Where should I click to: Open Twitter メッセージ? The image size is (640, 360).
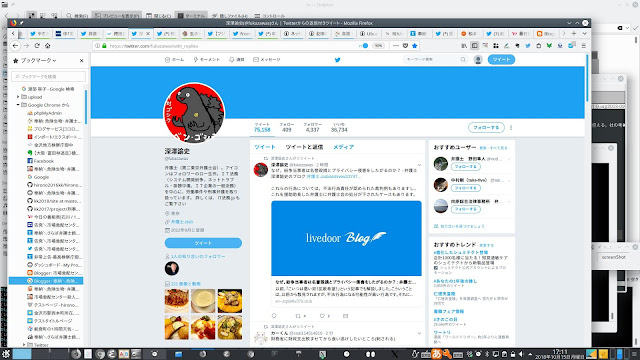click(267, 60)
